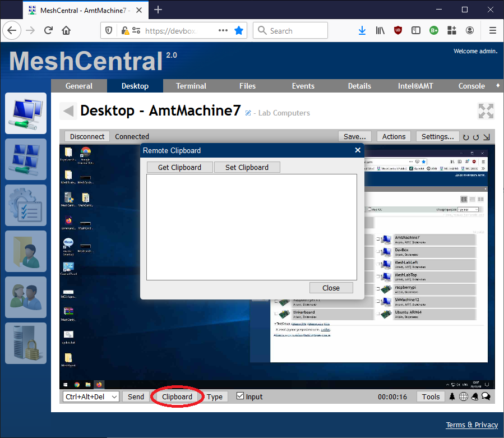This screenshot has width=504, height=438.
Task: Open My Users sidebar icon
Action: click(x=26, y=297)
